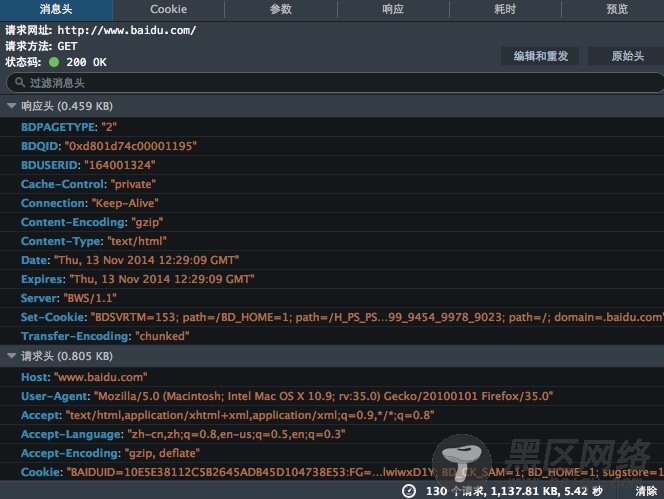Click the 请求方法 GET text
Screen dimensions: 664x499
pos(42,46)
